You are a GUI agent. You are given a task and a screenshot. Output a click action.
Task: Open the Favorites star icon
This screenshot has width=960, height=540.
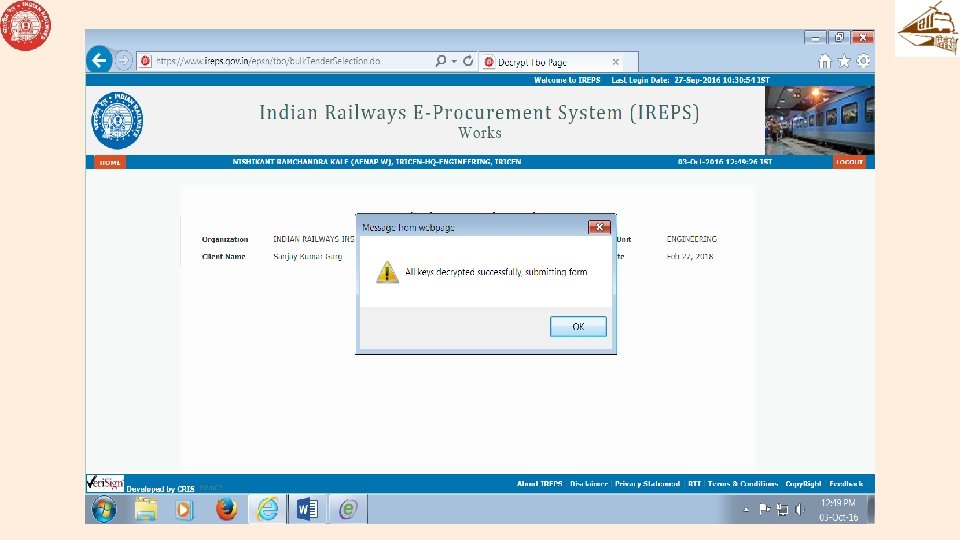coord(844,61)
